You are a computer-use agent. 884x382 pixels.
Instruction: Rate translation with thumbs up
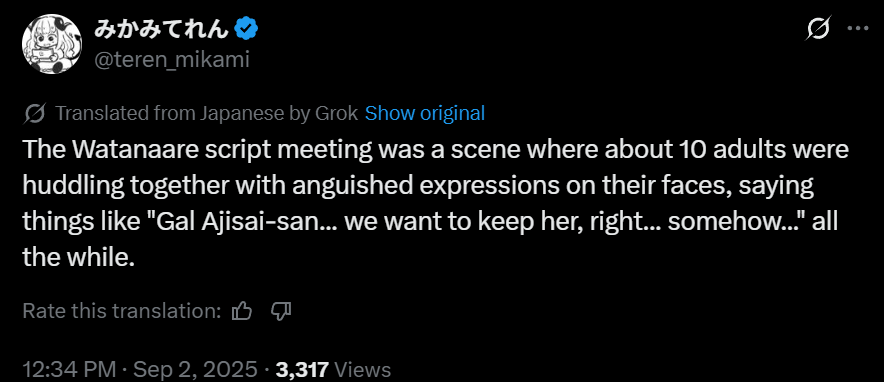pyautogui.click(x=241, y=310)
